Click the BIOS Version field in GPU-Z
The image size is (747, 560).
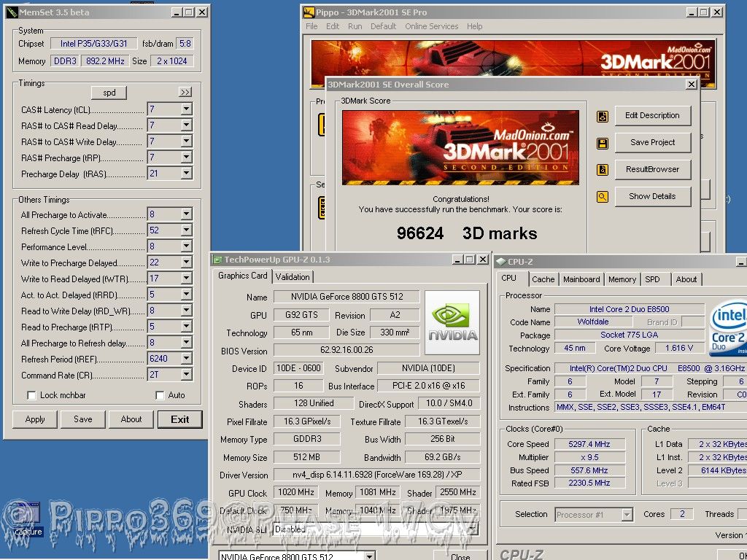point(347,351)
